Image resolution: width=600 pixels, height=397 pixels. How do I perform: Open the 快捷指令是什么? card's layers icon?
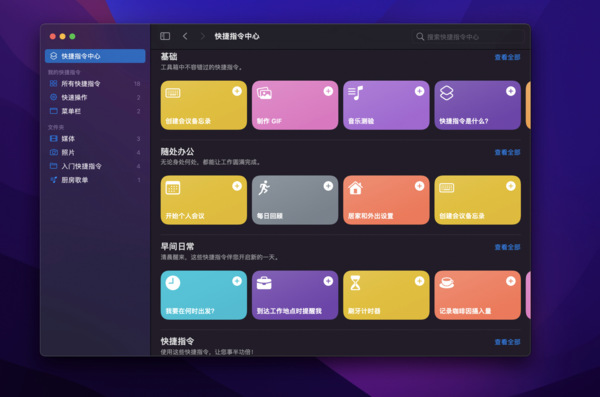point(447,93)
